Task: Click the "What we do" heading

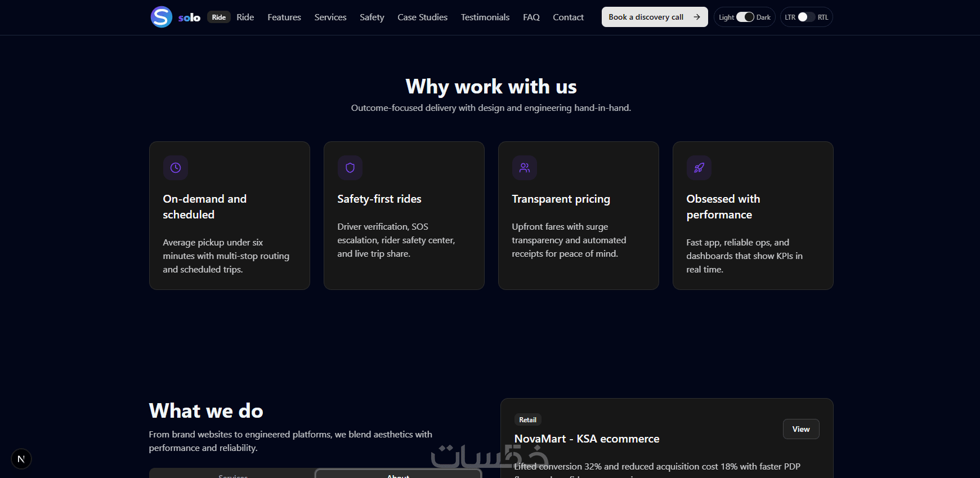Action: 206,411
